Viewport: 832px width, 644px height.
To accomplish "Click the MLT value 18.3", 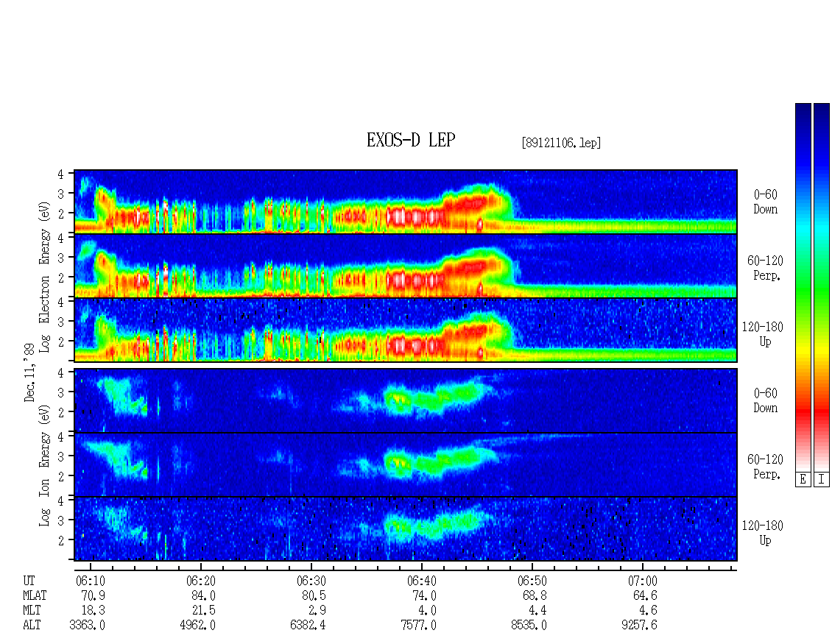I will [x=93, y=611].
